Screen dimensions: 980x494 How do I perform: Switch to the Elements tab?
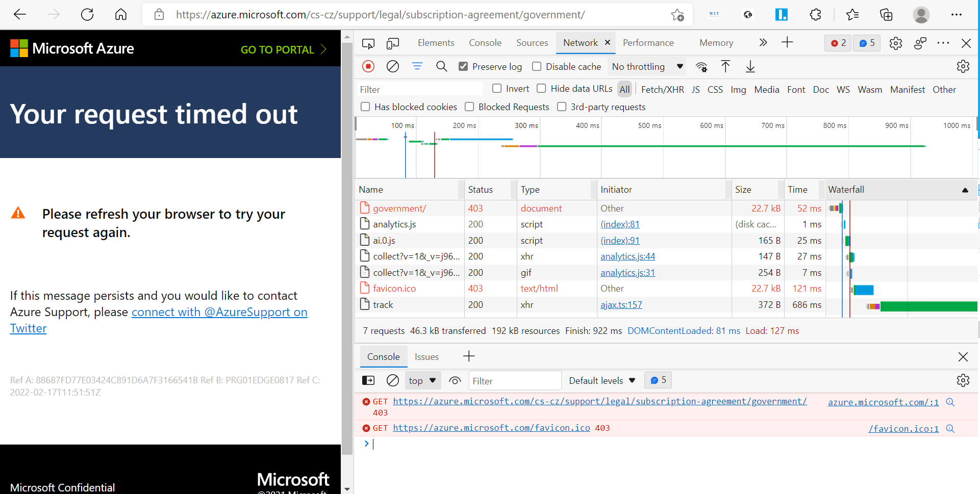[x=436, y=43]
